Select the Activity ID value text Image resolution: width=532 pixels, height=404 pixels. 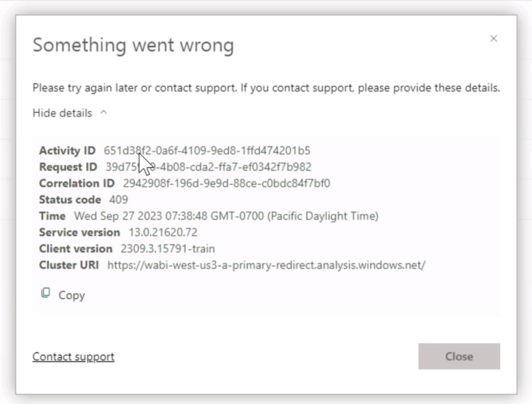tap(208, 151)
